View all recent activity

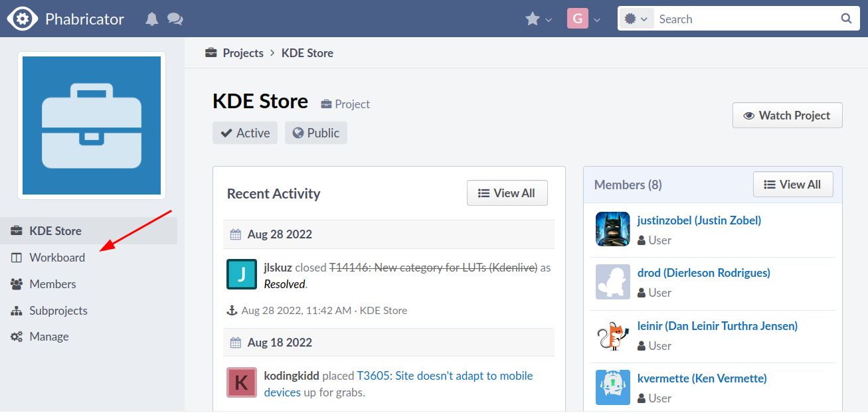507,193
